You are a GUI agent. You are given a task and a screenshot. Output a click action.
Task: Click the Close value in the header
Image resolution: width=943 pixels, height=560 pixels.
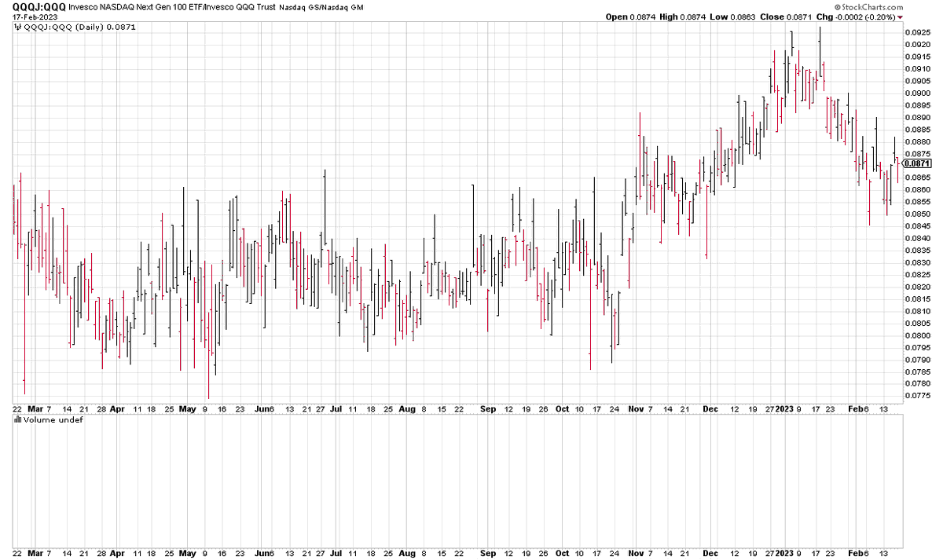click(800, 17)
